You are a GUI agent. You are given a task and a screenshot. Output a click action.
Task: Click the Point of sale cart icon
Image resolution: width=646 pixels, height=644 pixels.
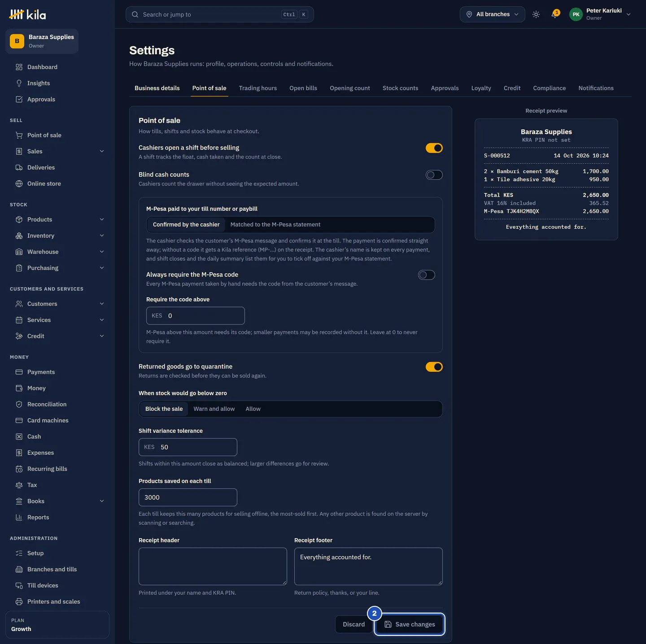[x=19, y=135]
